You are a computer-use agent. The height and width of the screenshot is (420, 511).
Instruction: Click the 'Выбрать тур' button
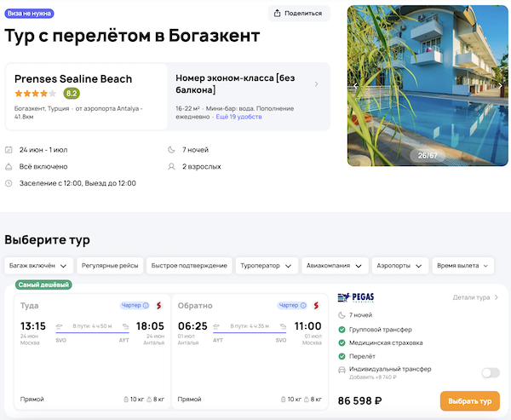click(x=469, y=400)
